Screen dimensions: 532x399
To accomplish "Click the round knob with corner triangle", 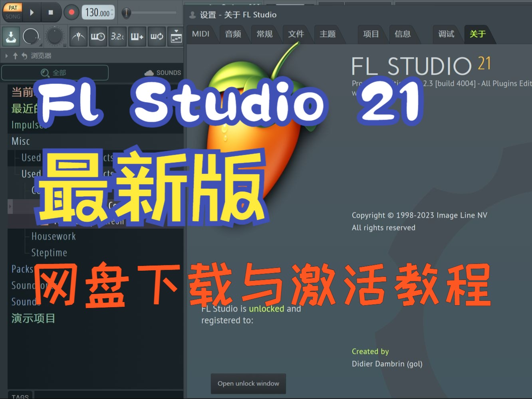I will 31,37.
